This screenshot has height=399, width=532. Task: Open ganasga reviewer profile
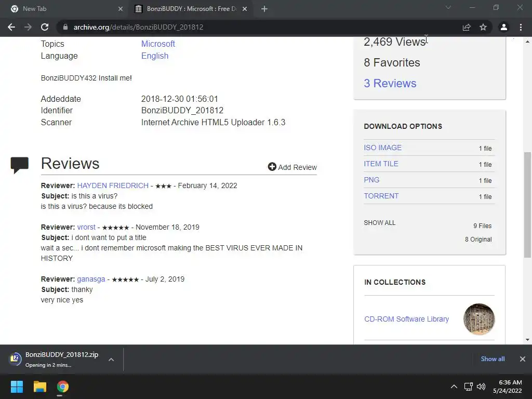point(91,279)
